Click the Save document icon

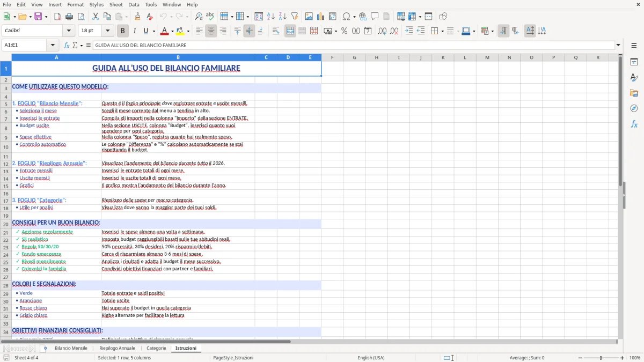point(38,17)
